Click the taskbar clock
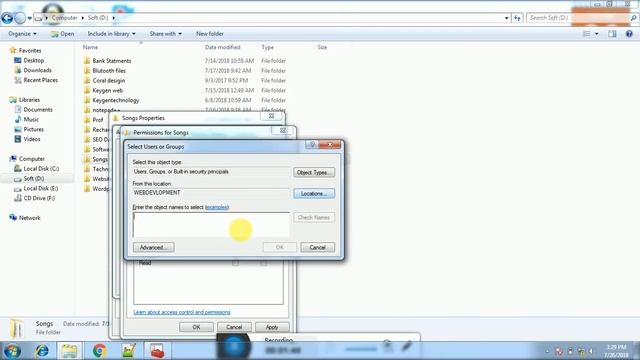The width and height of the screenshot is (640, 360). click(x=617, y=351)
